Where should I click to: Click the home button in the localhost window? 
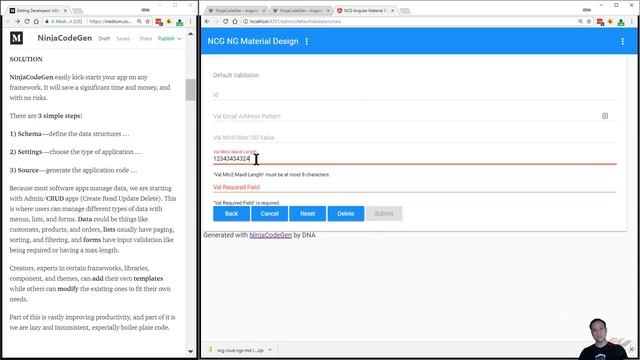[x=235, y=21]
